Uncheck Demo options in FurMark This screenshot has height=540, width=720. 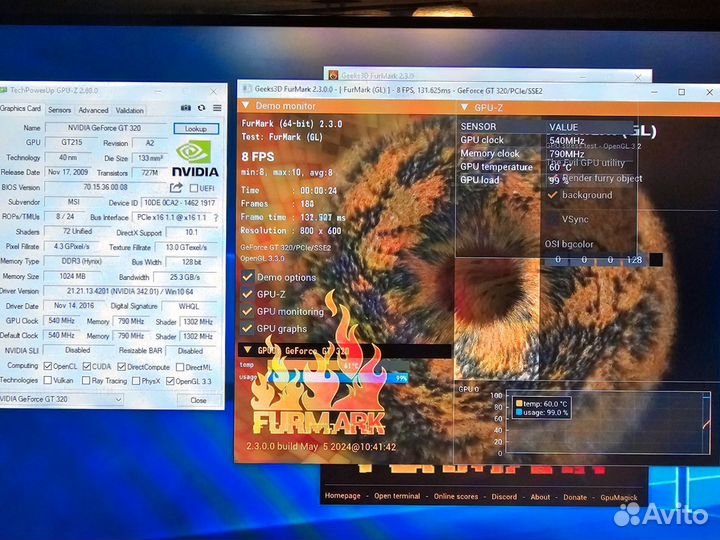tap(247, 276)
